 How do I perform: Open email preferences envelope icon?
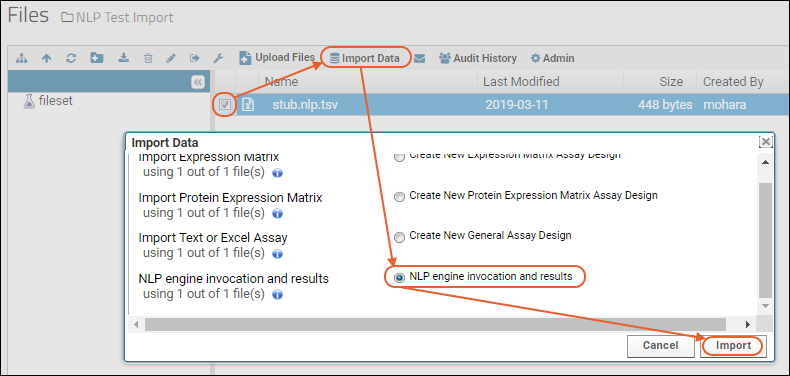point(419,59)
